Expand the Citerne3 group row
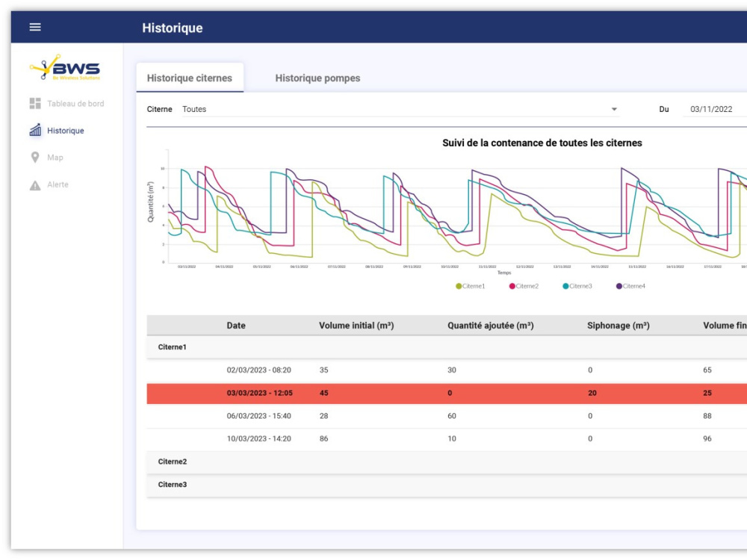The width and height of the screenshot is (747, 560). click(447, 485)
